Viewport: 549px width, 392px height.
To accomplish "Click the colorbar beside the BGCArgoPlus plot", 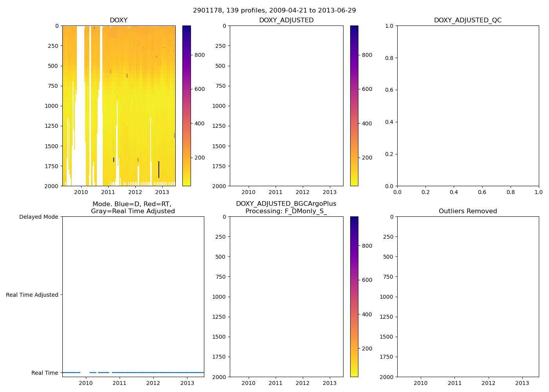I will pos(354,297).
